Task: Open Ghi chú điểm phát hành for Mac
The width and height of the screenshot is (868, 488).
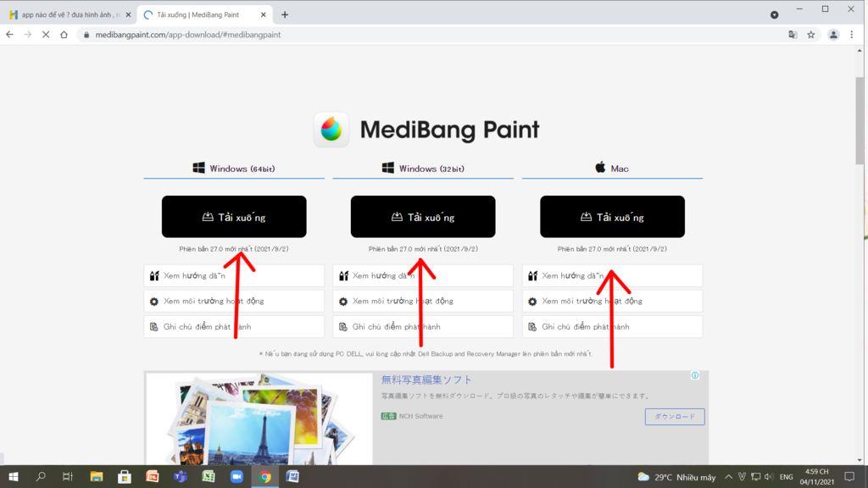Action: coord(612,326)
